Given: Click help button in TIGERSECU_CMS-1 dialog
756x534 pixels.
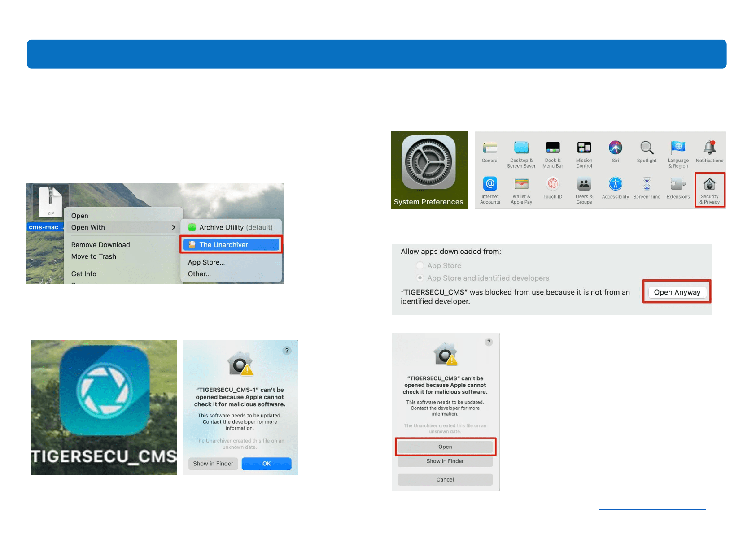Looking at the screenshot, I should [287, 351].
